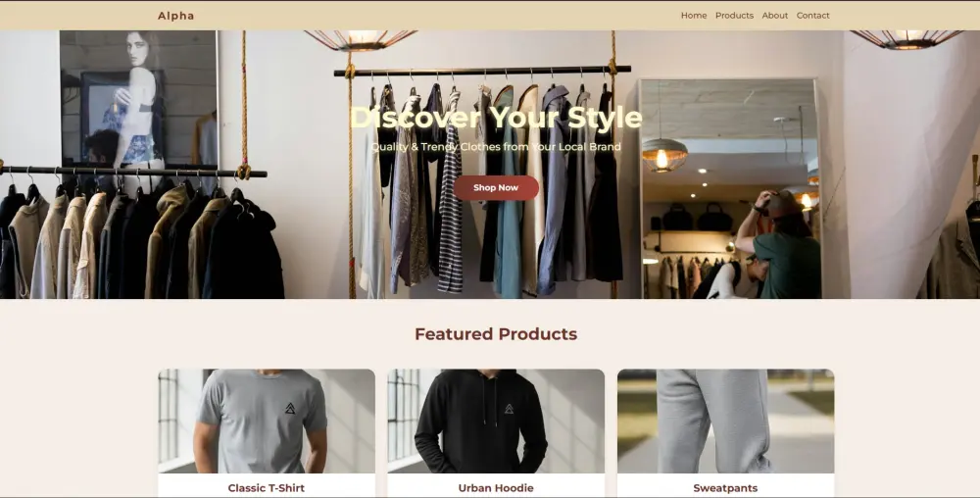Image resolution: width=980 pixels, height=498 pixels.
Task: Click the Shop Now button
Action: tap(496, 187)
